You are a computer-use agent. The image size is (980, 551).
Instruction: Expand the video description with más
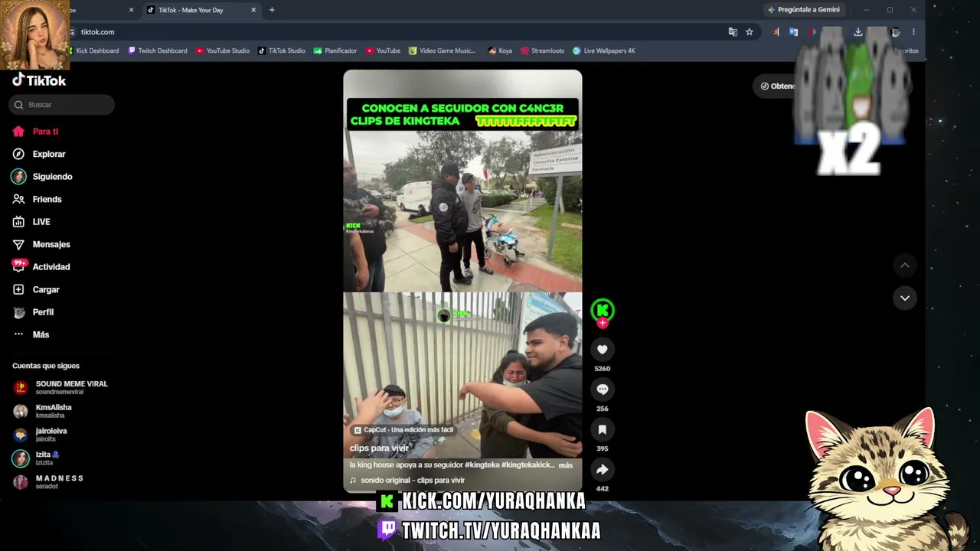click(566, 465)
